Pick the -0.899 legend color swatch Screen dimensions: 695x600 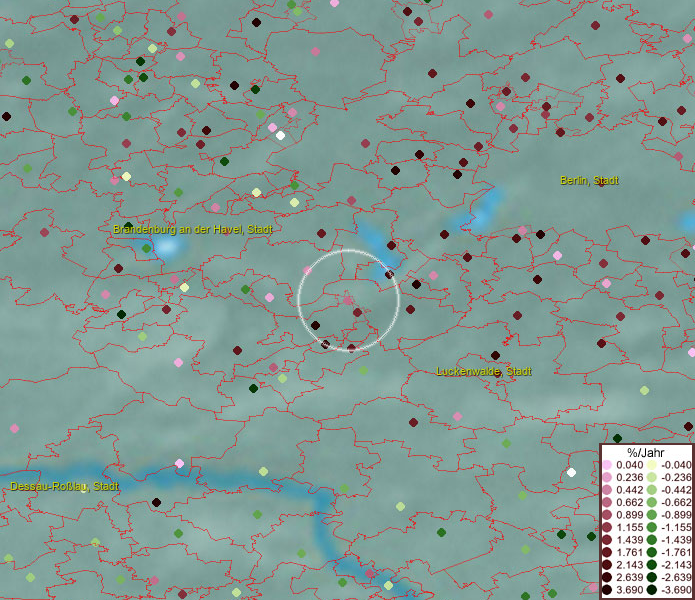[x=652, y=515]
